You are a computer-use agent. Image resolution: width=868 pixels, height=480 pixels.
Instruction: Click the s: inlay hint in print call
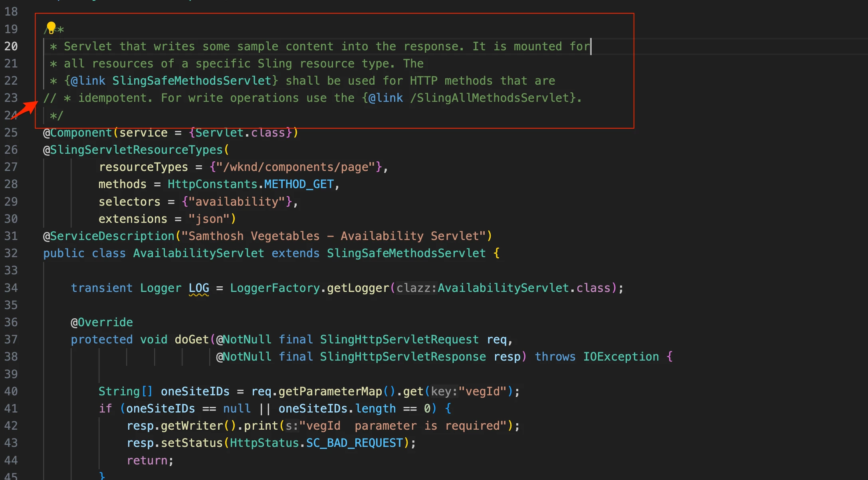coord(292,426)
